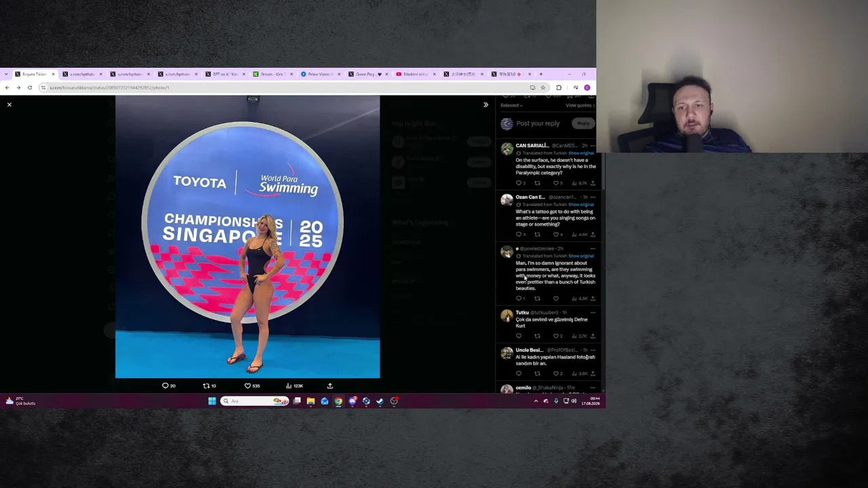Close the photo viewer with the X

(9, 104)
